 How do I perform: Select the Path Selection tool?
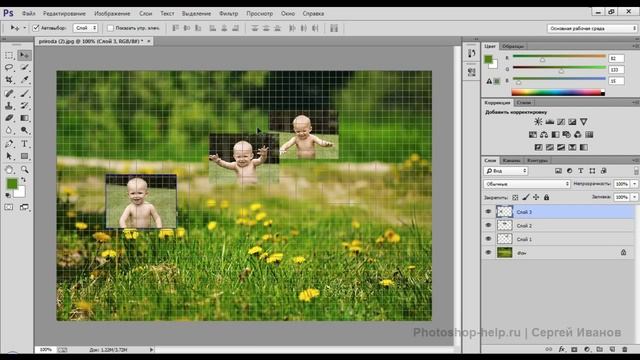[x=9, y=156]
